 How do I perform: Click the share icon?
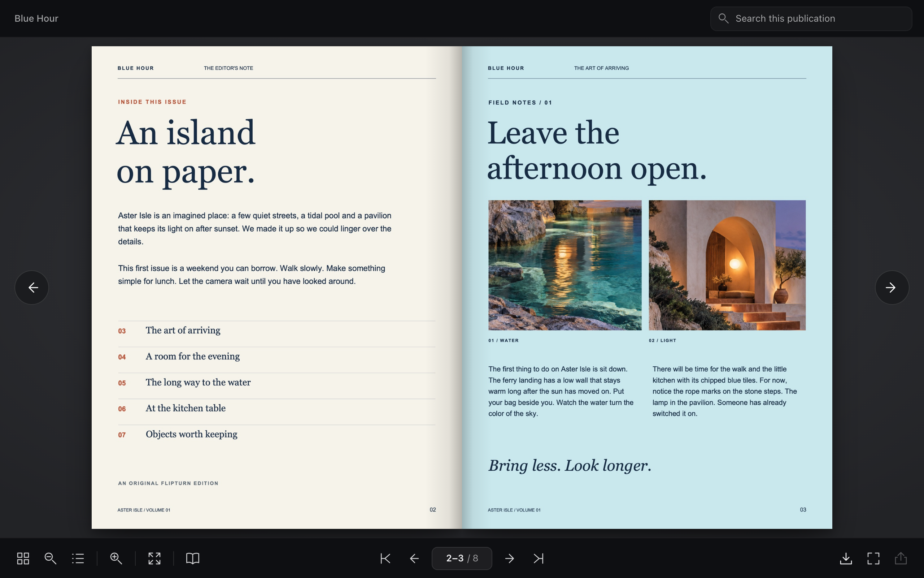(901, 558)
